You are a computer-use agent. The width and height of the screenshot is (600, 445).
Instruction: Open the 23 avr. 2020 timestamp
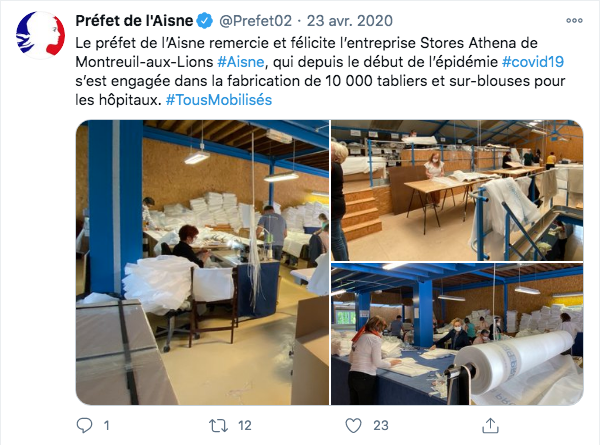[x=350, y=21]
